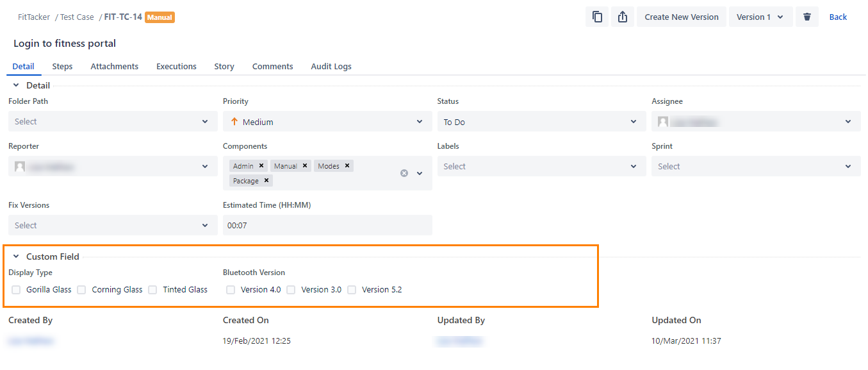868x370 pixels.
Task: Toggle the Gorilla Glass checkbox
Action: 16,290
